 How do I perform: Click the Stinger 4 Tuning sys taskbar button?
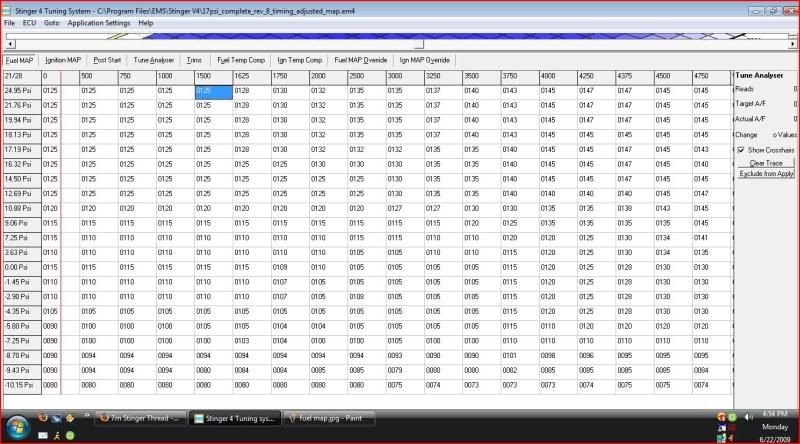235,418
